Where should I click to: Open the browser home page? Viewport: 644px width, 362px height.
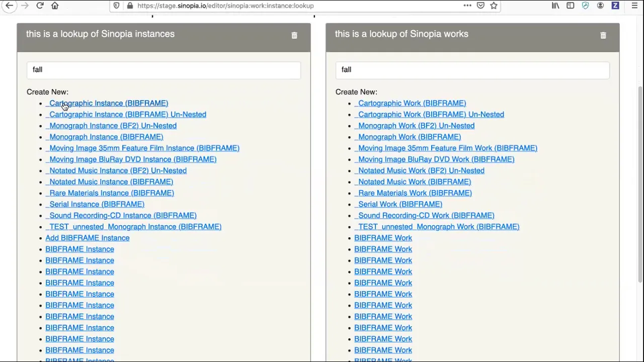tap(55, 6)
